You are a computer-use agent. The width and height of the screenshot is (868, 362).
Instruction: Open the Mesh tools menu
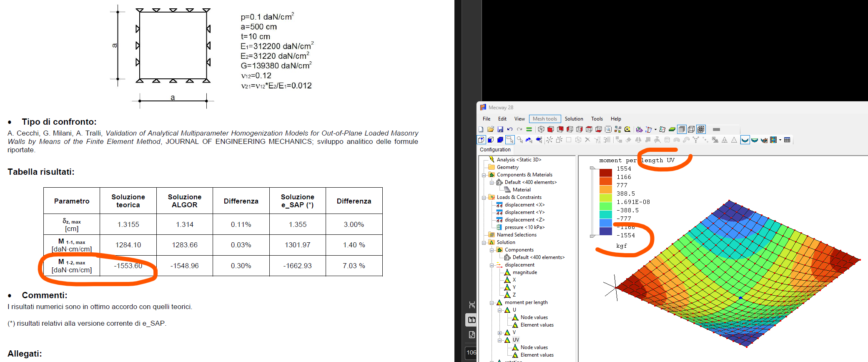coord(544,119)
